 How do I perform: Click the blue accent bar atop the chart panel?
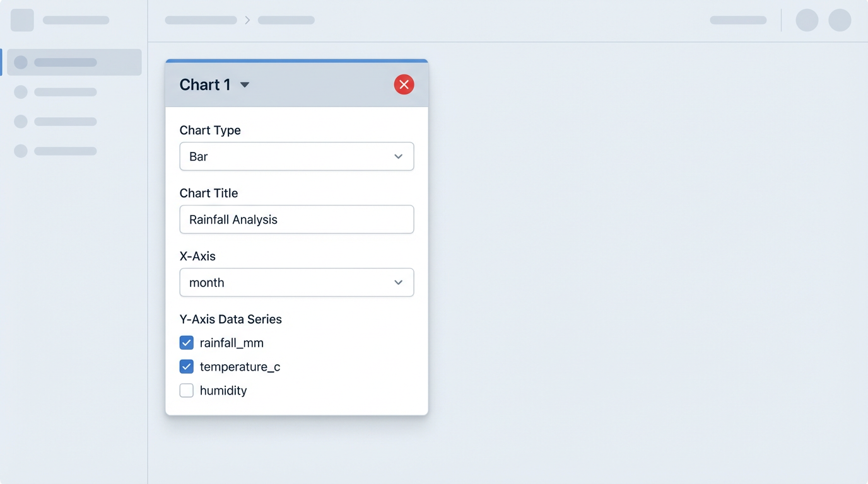[296, 61]
